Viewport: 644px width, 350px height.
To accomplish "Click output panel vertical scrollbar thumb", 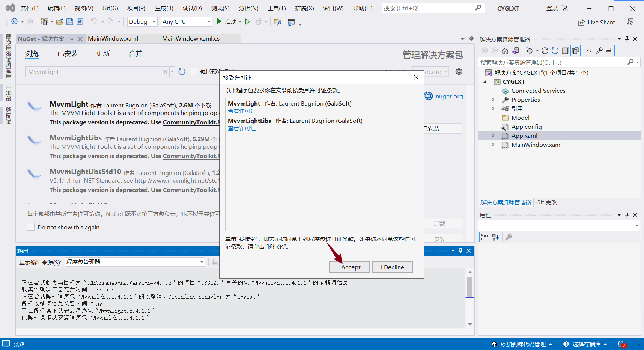I will point(470,287).
